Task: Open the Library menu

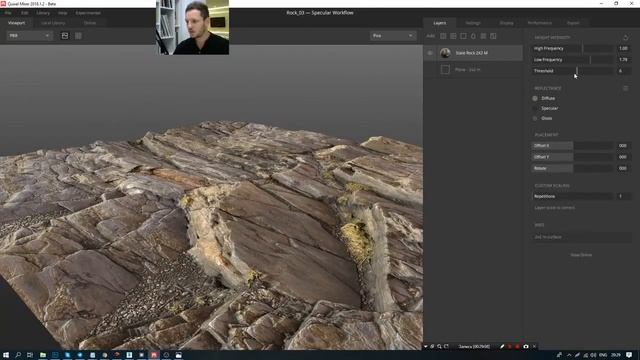Action: pos(43,13)
